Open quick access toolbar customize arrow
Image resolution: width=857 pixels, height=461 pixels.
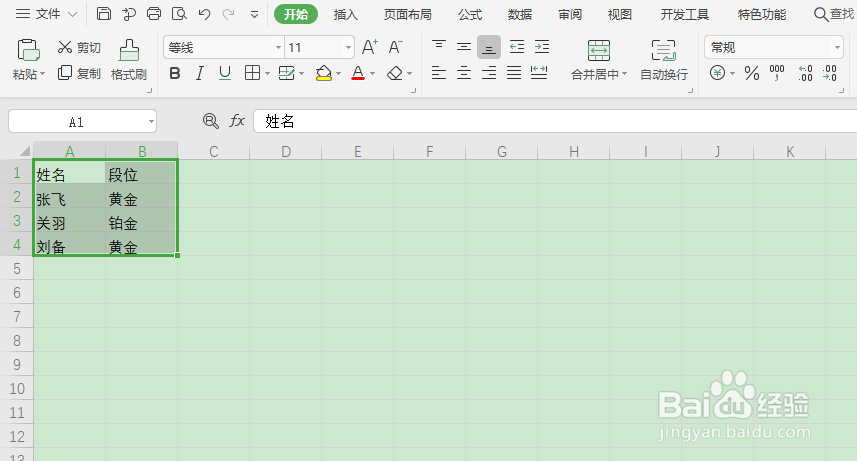[x=254, y=15]
